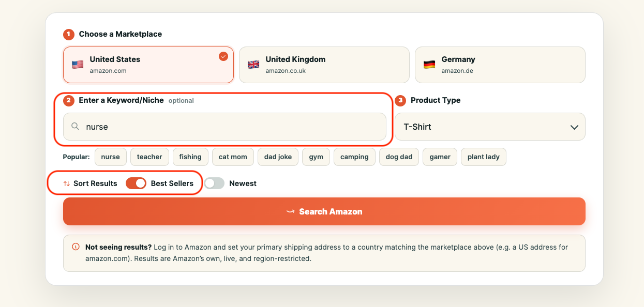Viewport: 644px width, 307px height.
Task: Click the magnifier icon in keyword field
Action: click(x=76, y=127)
